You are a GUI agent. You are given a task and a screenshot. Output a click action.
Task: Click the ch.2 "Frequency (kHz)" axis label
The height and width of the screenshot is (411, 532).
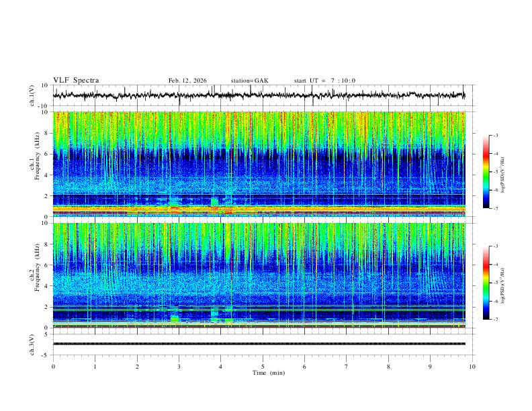(x=38, y=267)
